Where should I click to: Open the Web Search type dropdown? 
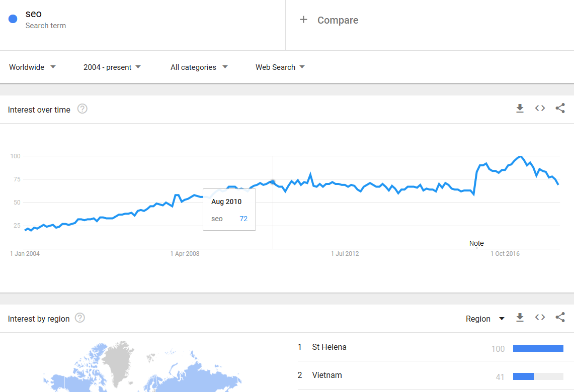pos(280,67)
